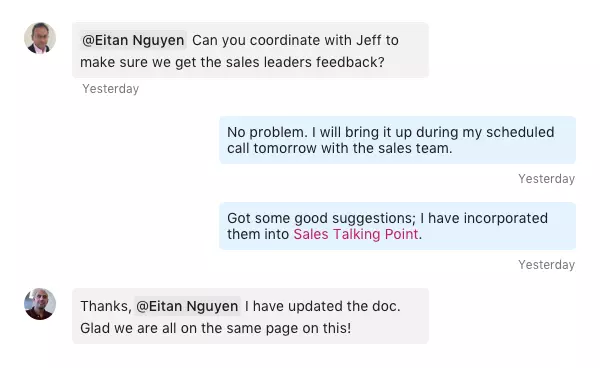Click the word Thanks, in the last message

(x=106, y=306)
